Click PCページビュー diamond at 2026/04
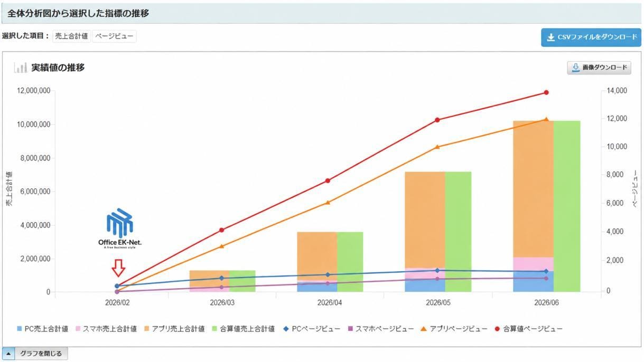The image size is (644, 362). tap(328, 274)
